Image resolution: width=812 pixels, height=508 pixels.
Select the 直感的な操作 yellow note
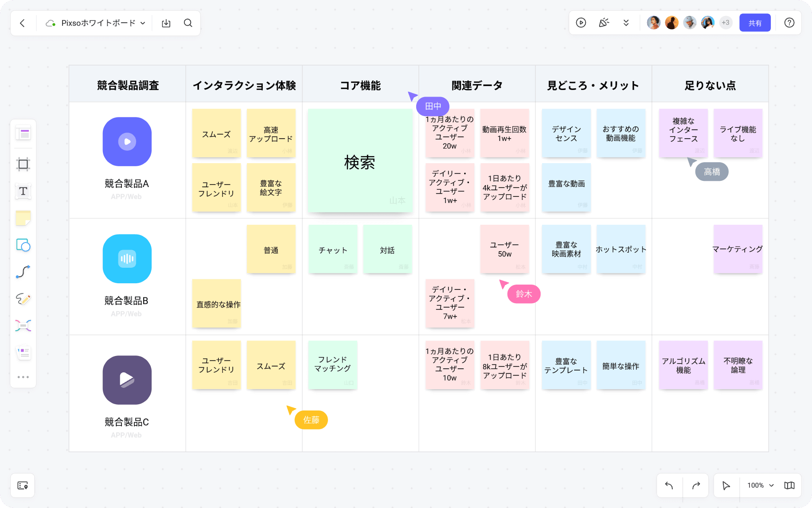(217, 304)
